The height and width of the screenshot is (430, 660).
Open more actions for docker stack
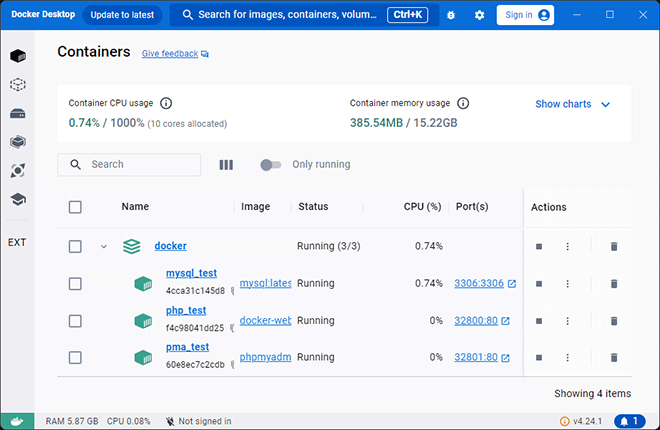[567, 247]
